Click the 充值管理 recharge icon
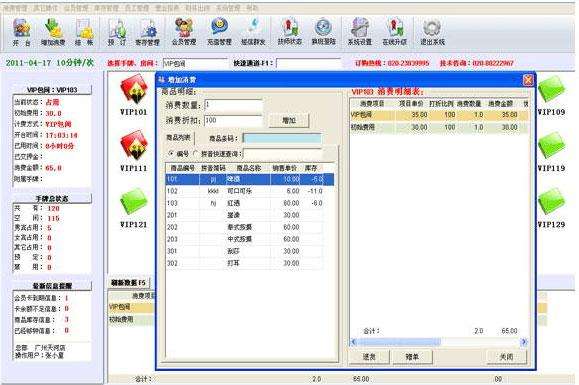 point(219,32)
